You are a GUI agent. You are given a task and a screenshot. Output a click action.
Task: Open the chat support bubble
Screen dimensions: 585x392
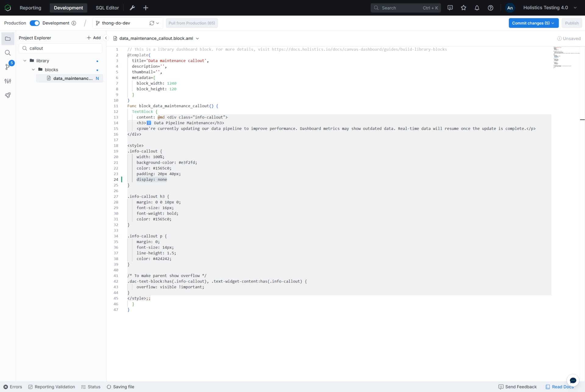(573, 380)
